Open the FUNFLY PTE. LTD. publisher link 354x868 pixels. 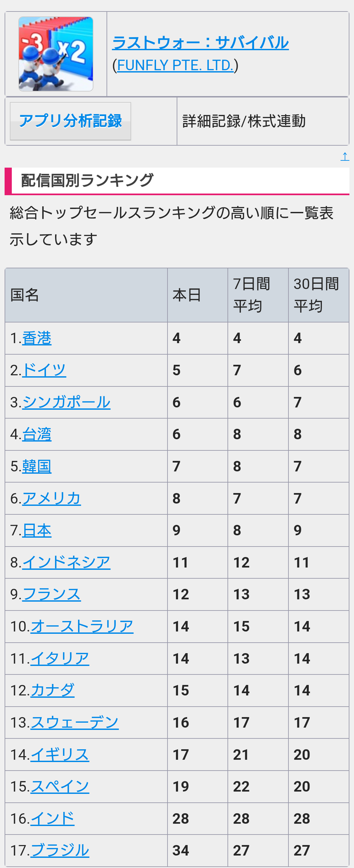pyautogui.click(x=175, y=65)
